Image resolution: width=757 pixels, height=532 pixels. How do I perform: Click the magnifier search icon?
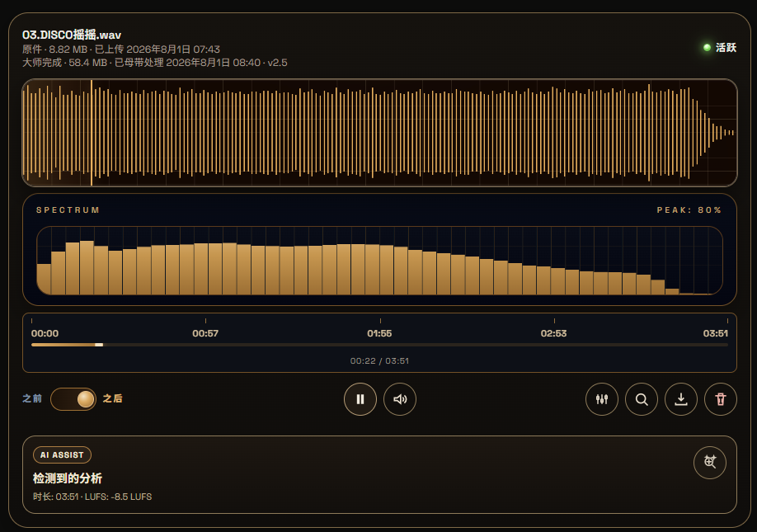point(641,399)
